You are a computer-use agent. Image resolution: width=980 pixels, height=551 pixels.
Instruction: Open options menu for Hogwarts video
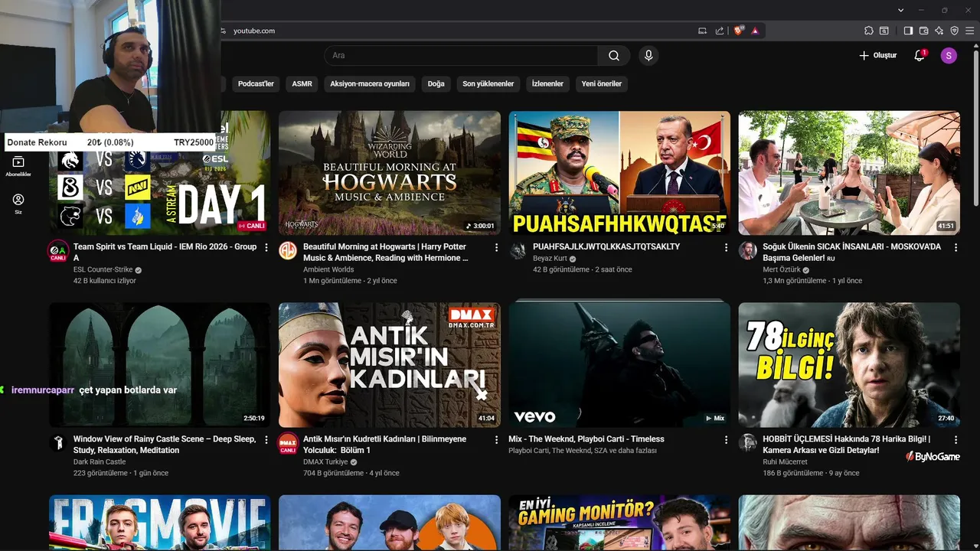pos(496,248)
